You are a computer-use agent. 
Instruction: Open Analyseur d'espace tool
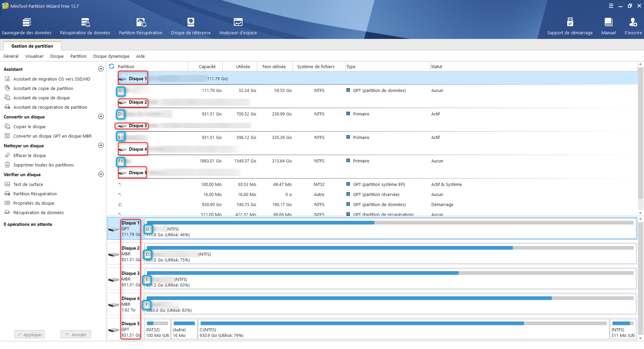(x=238, y=26)
